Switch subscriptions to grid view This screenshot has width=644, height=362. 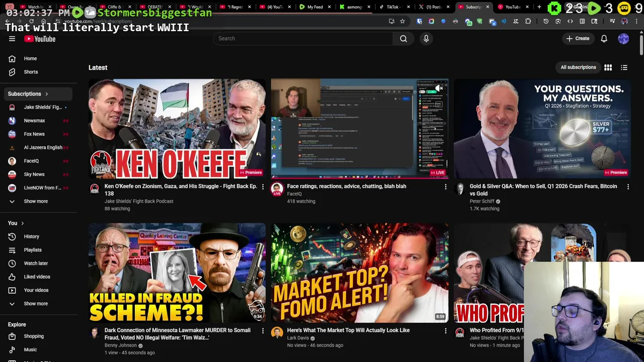coord(608,67)
